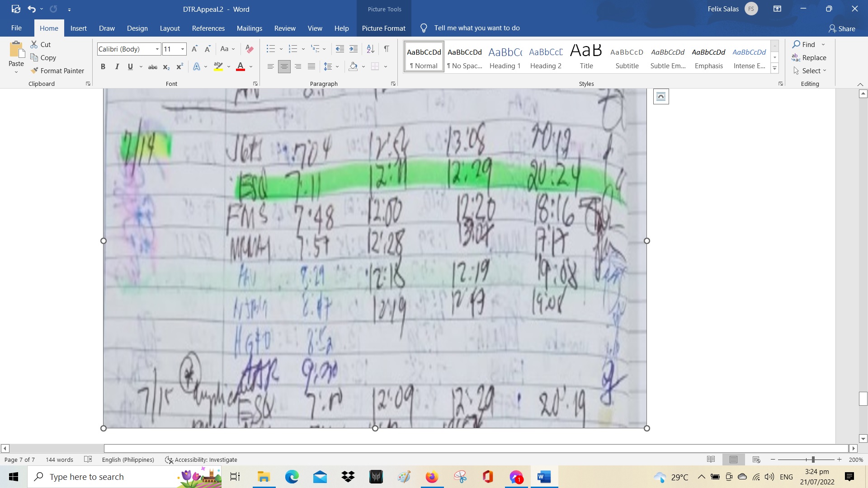Switch to the References tab
Screen dimensions: 868x488
pyautogui.click(x=208, y=28)
